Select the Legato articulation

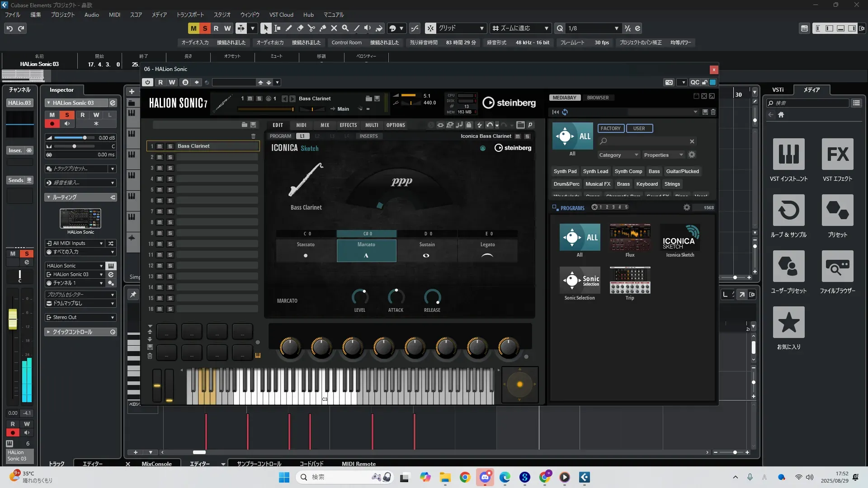coord(487,251)
